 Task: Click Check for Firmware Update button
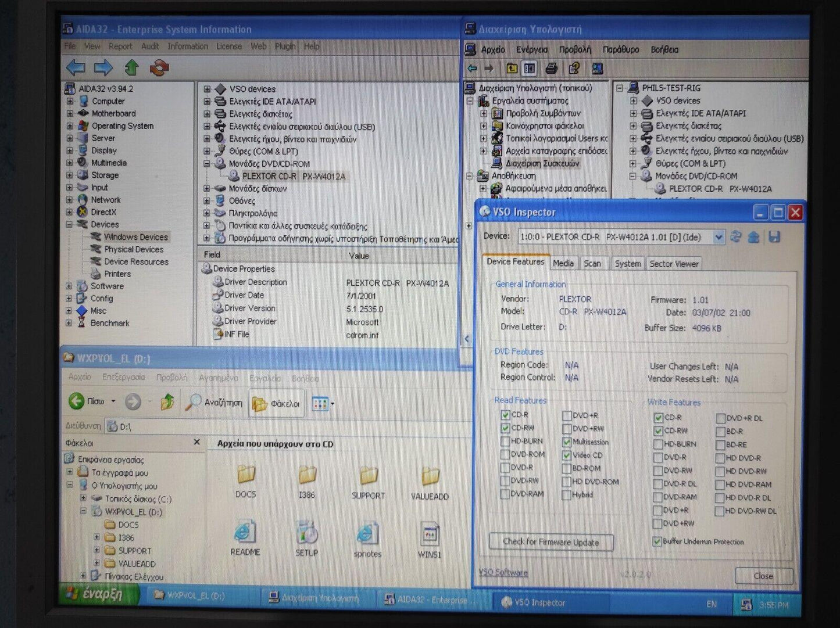551,542
